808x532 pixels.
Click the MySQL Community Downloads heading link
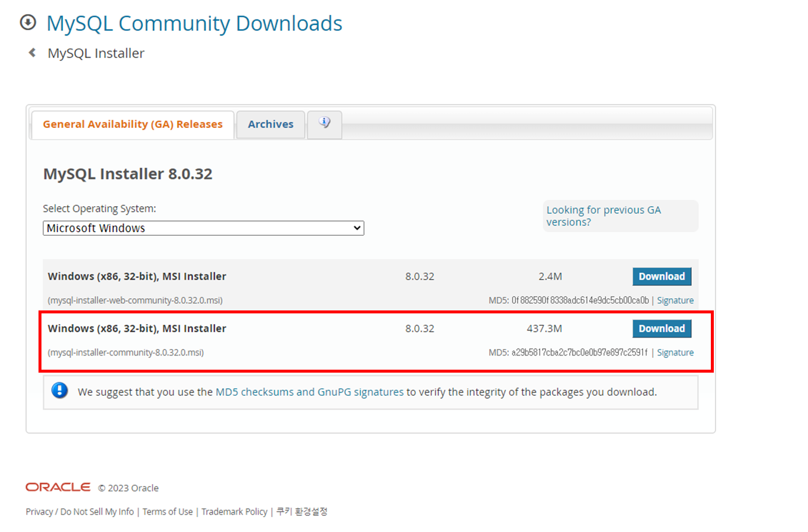(x=194, y=23)
